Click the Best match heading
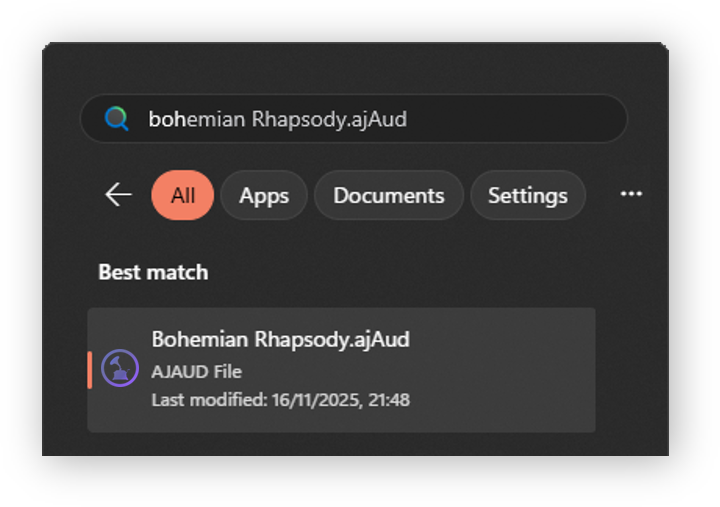Screen dimensions: 720x507 point(153,272)
